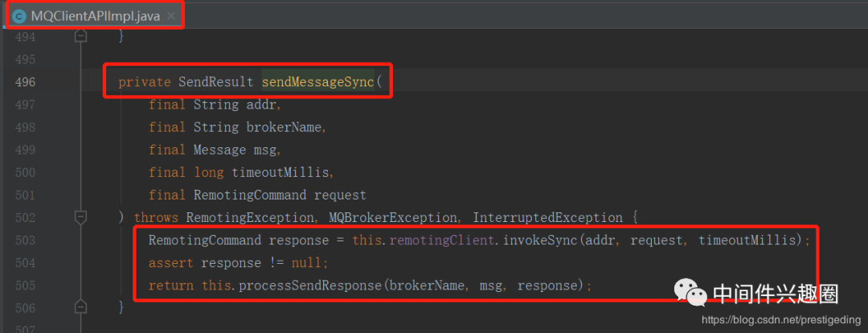868x333 pixels.
Task: Select the MQClientAPIImpl.java editor tab
Action: coord(95,16)
